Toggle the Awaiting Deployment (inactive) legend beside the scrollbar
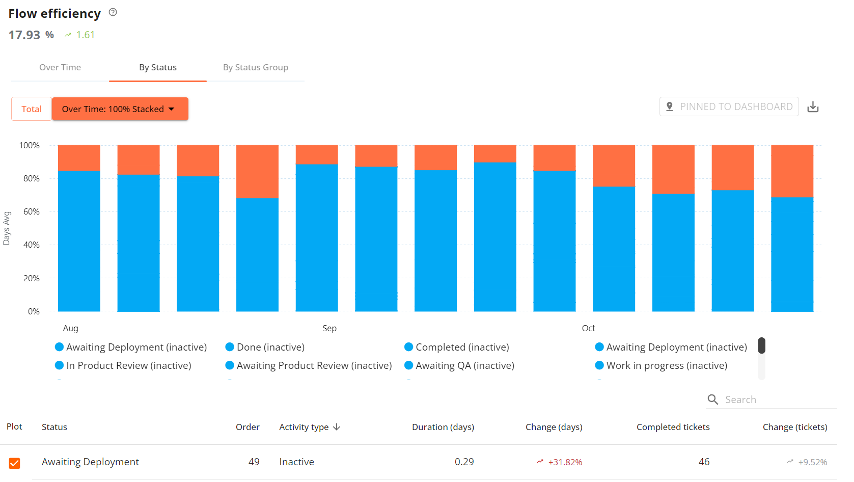Image resolution: width=854 pixels, height=482 pixels. click(x=671, y=347)
